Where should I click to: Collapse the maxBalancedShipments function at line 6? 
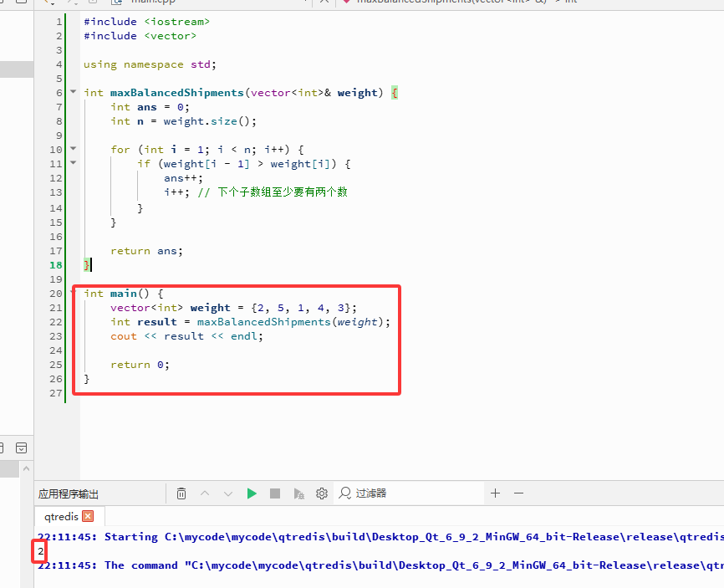73,91
